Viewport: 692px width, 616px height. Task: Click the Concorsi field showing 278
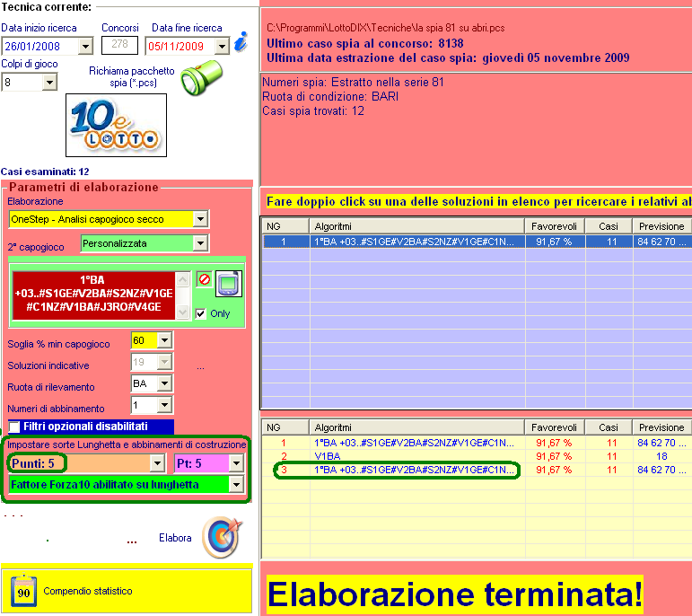[119, 45]
